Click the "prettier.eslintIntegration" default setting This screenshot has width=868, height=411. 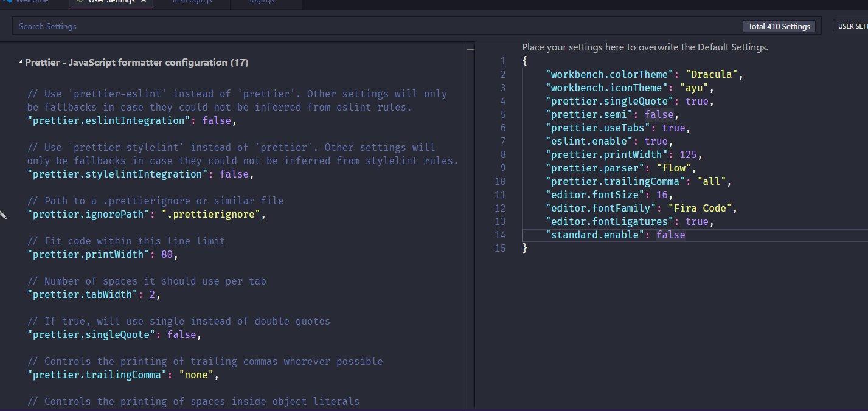click(x=132, y=121)
